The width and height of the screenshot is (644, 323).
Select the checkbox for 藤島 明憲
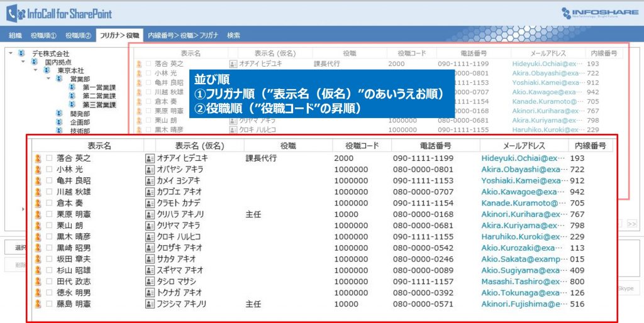point(49,304)
